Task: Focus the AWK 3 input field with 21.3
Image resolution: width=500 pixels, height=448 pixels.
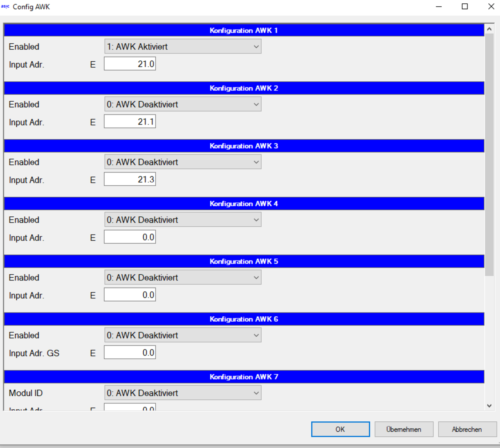Action: (x=130, y=180)
